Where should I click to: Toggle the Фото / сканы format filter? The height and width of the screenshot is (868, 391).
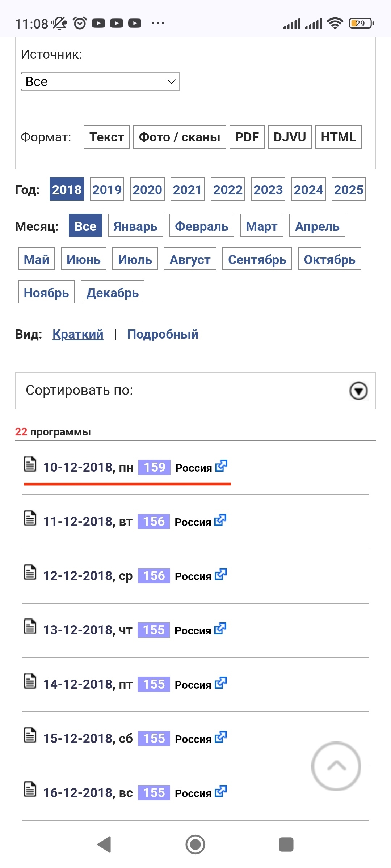(180, 137)
